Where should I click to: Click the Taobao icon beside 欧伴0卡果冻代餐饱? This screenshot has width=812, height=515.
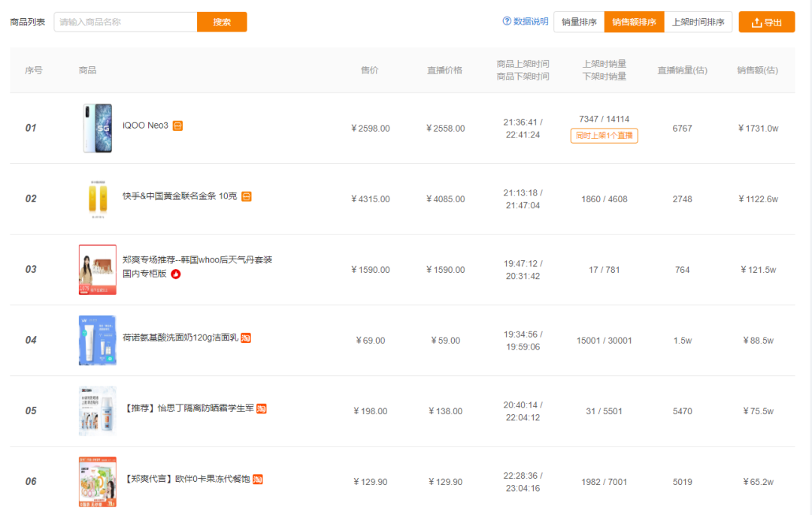tap(258, 479)
